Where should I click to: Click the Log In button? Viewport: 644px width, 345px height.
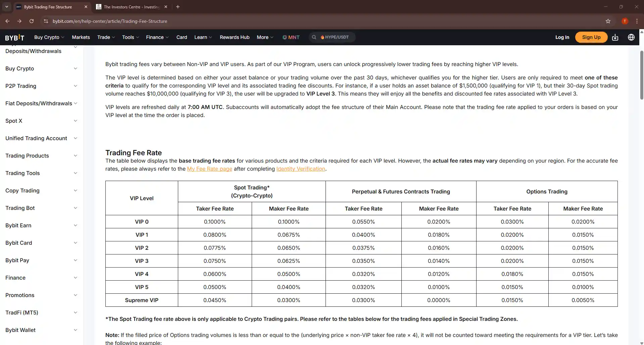click(562, 37)
